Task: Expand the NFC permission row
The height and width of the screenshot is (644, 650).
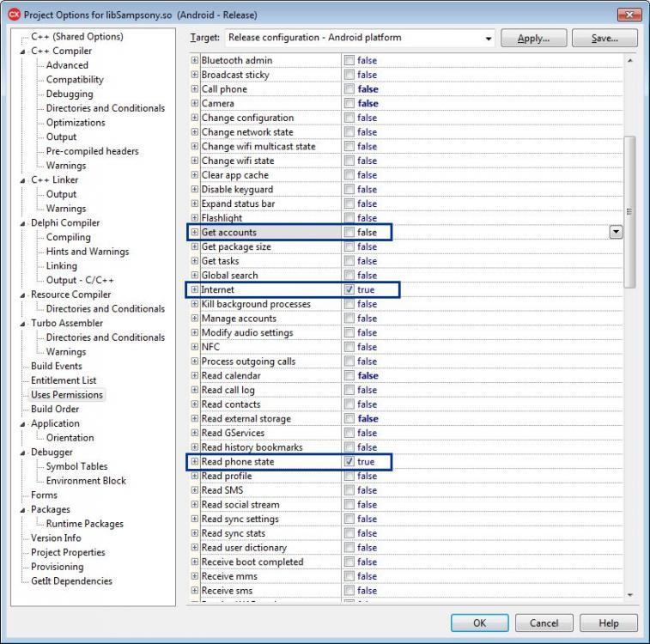Action: [194, 346]
